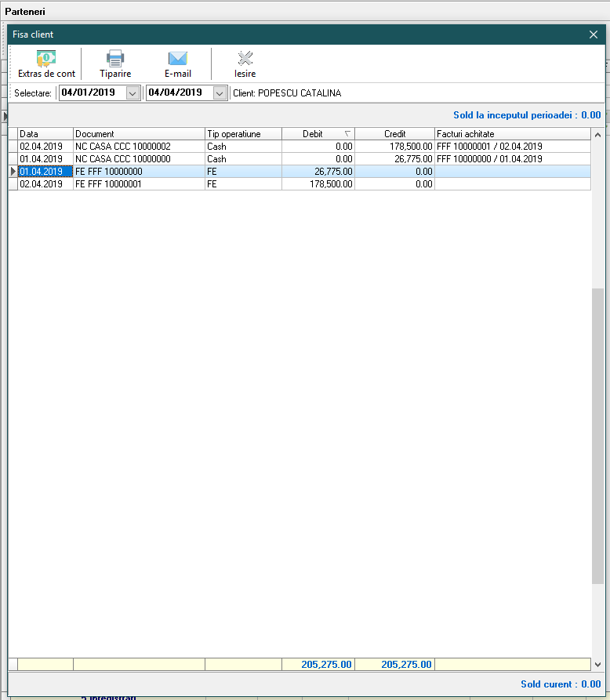The width and height of the screenshot is (610, 700).
Task: Click the Document column header
Action: tap(139, 134)
